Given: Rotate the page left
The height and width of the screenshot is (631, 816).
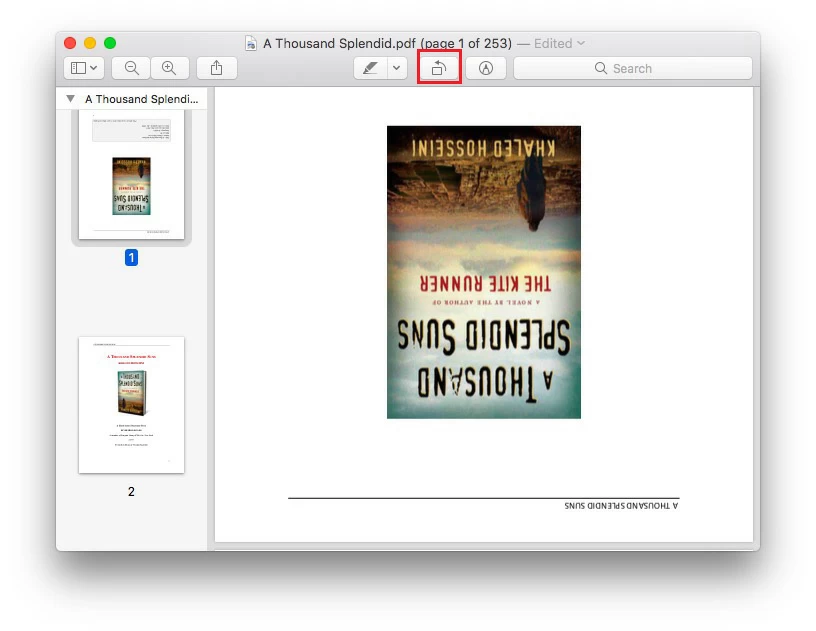Looking at the screenshot, I should pos(439,68).
